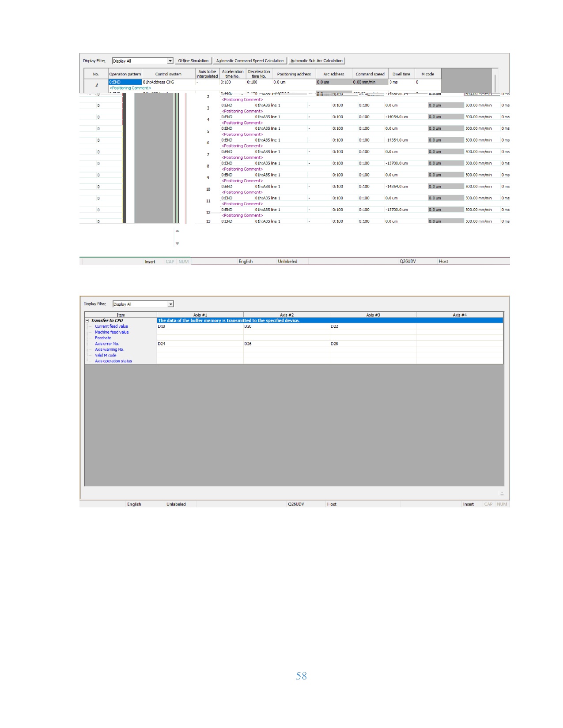The width and height of the screenshot is (563, 728).
Task: Click the 0:END cell in row 1
Action: pyautogui.click(x=125, y=82)
